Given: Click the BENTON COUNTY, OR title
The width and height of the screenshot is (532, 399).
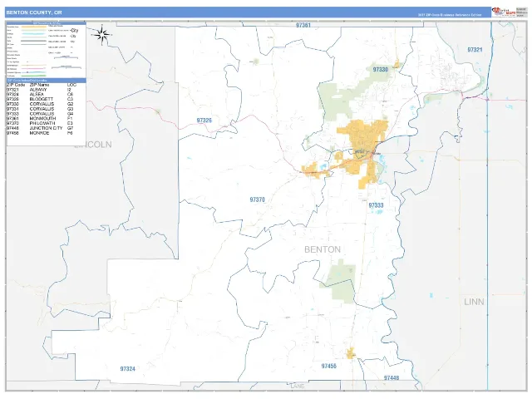Looking at the screenshot, I should click(34, 12).
